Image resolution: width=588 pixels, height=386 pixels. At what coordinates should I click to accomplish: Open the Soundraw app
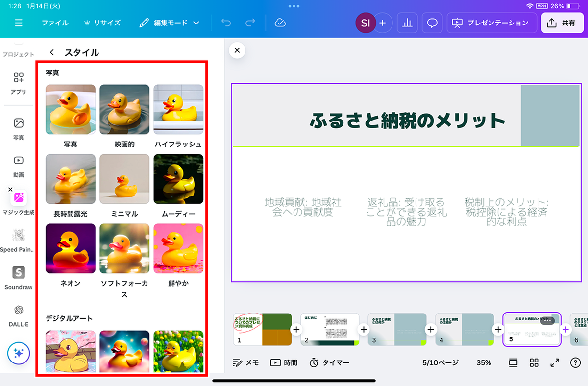tap(19, 277)
